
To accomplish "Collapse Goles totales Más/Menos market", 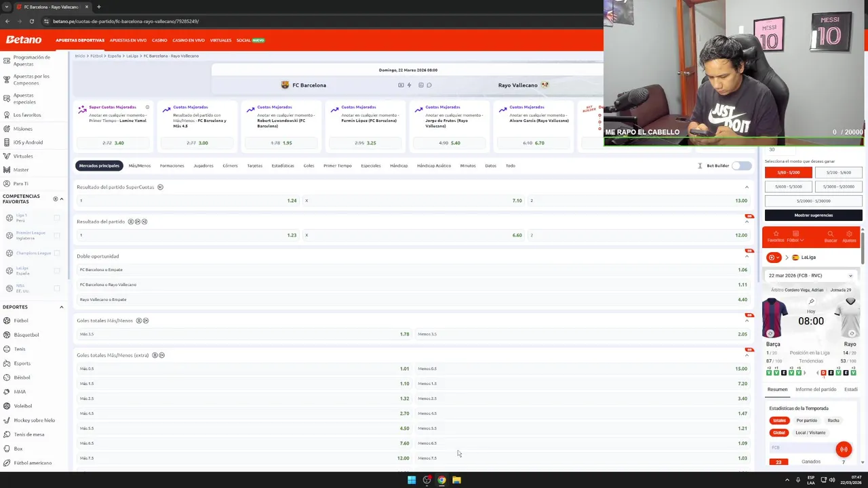I will click(747, 321).
